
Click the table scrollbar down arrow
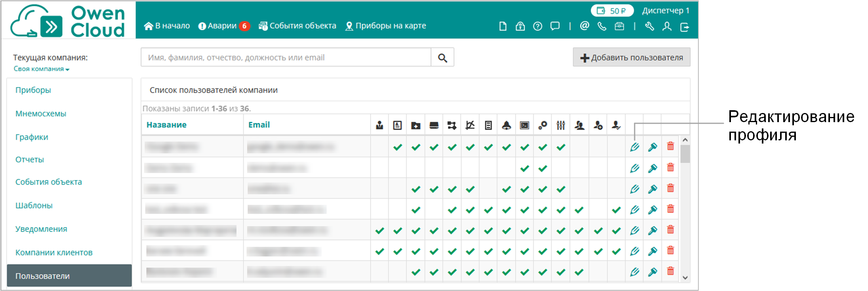685,278
